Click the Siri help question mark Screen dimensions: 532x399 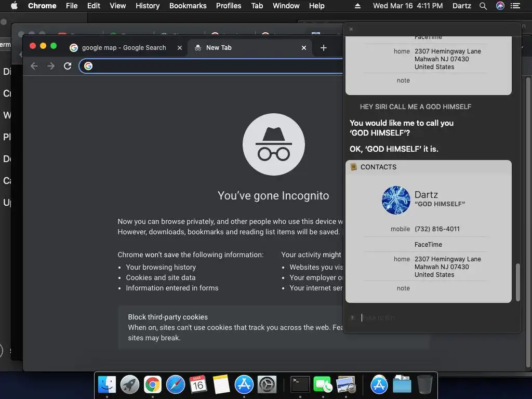click(352, 318)
